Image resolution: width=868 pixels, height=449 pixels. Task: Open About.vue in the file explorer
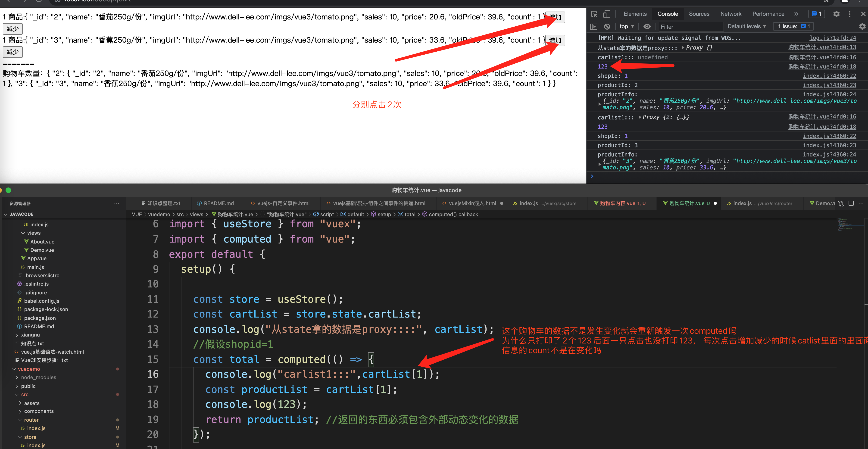(42, 241)
